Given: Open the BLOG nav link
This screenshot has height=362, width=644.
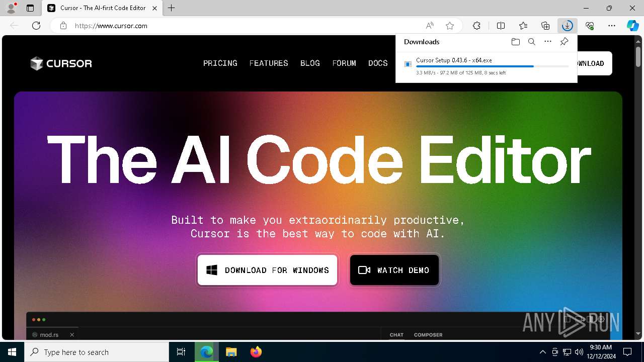Looking at the screenshot, I should [310, 63].
